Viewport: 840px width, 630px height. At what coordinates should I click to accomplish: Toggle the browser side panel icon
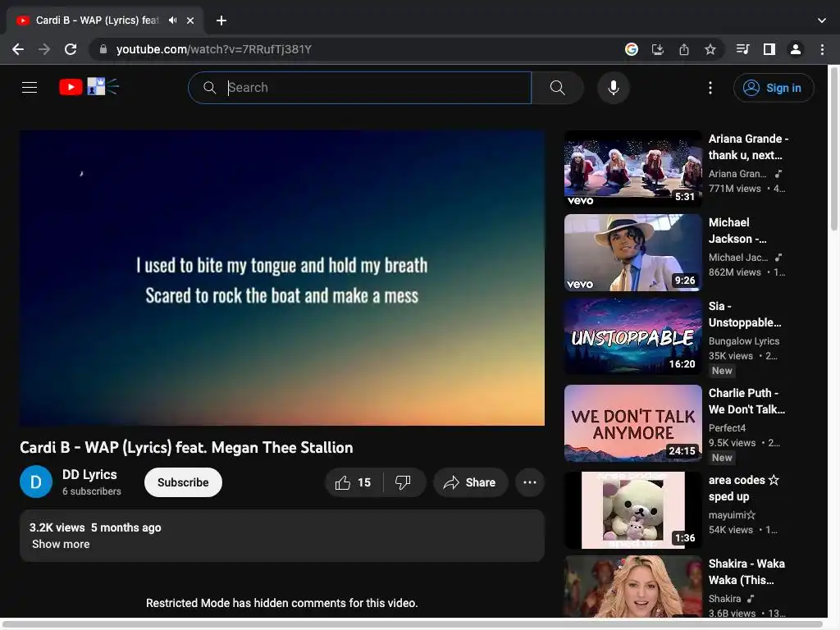[769, 49]
